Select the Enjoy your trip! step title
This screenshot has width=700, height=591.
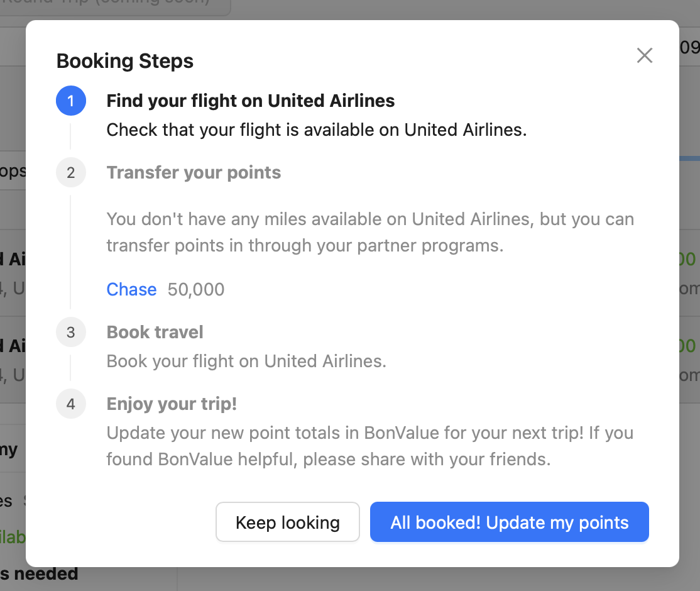tap(172, 404)
